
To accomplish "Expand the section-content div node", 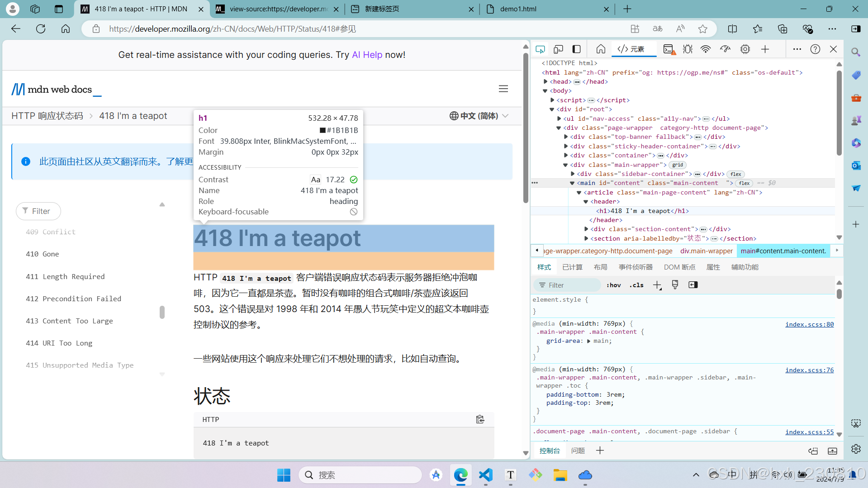I will 586,229.
